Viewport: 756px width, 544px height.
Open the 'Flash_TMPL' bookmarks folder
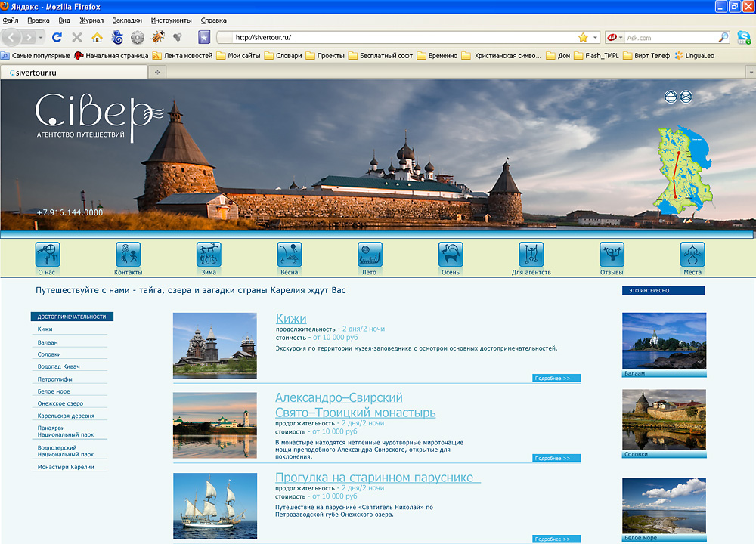click(x=596, y=56)
